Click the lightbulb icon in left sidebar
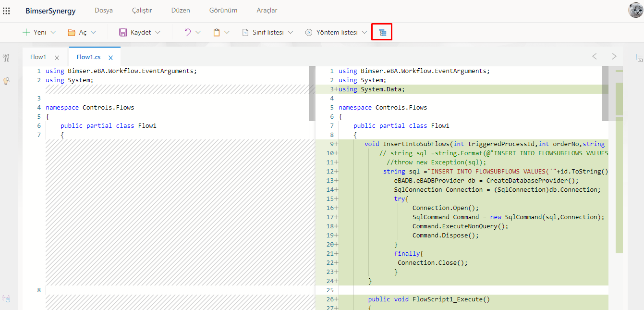Image resolution: width=644 pixels, height=310 pixels. pyautogui.click(x=6, y=81)
